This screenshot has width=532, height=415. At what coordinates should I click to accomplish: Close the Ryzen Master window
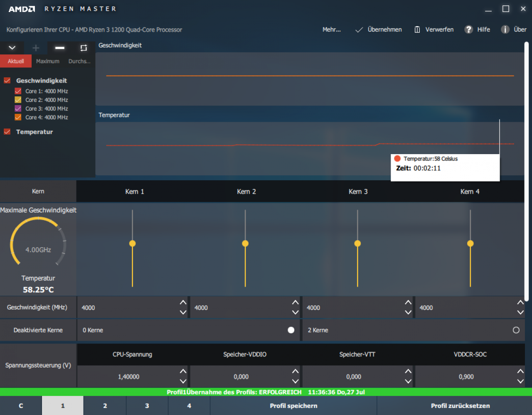[523, 9]
